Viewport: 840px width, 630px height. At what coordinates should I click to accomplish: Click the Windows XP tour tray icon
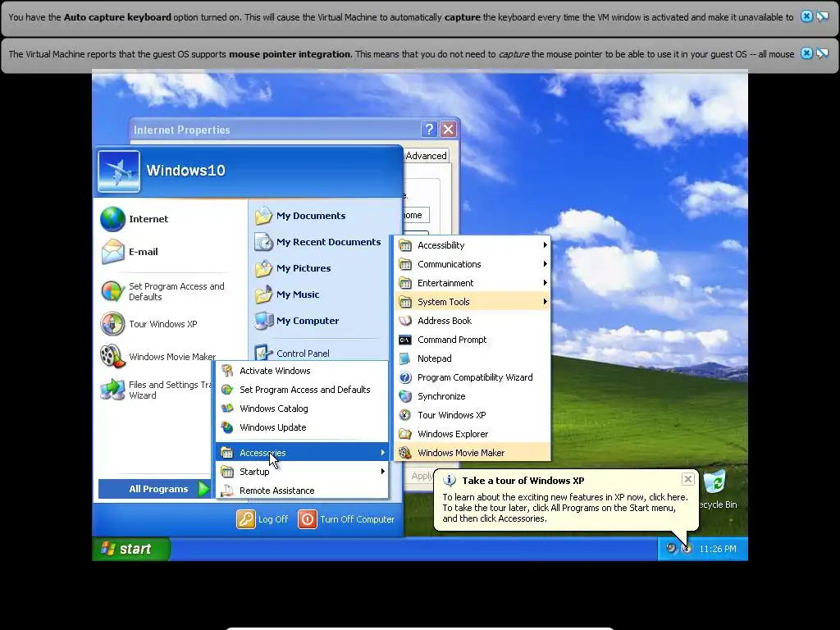coord(687,549)
